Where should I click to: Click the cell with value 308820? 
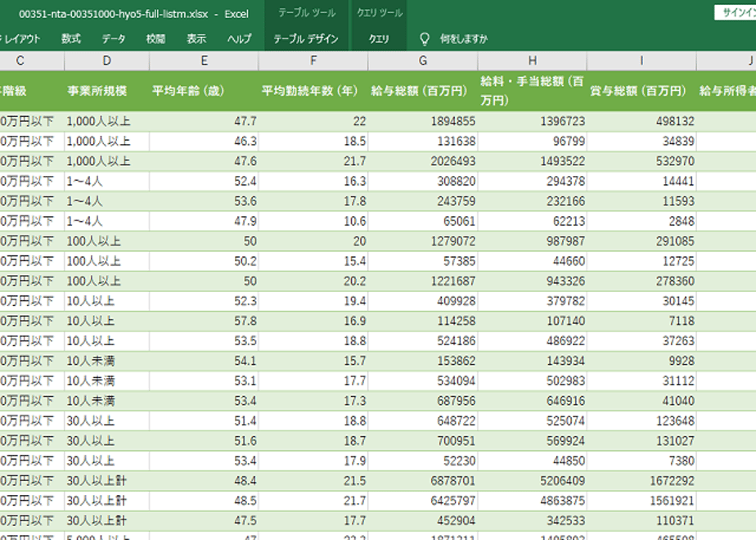click(423, 182)
